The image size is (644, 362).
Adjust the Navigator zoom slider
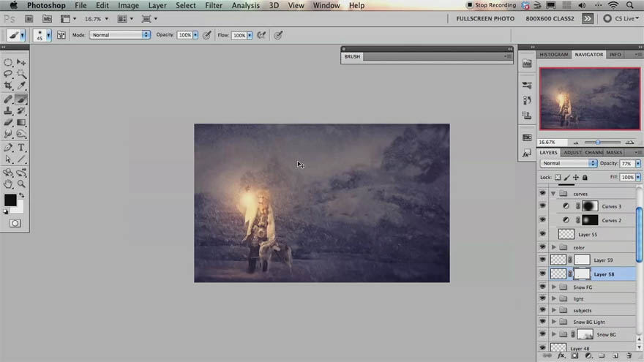pyautogui.click(x=598, y=142)
